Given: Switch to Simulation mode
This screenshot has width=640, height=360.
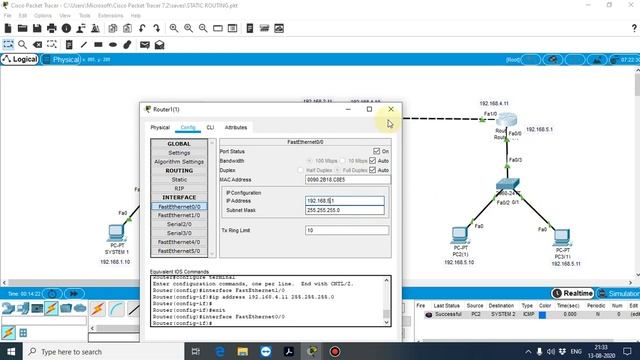Looking at the screenshot, I should pos(618,293).
